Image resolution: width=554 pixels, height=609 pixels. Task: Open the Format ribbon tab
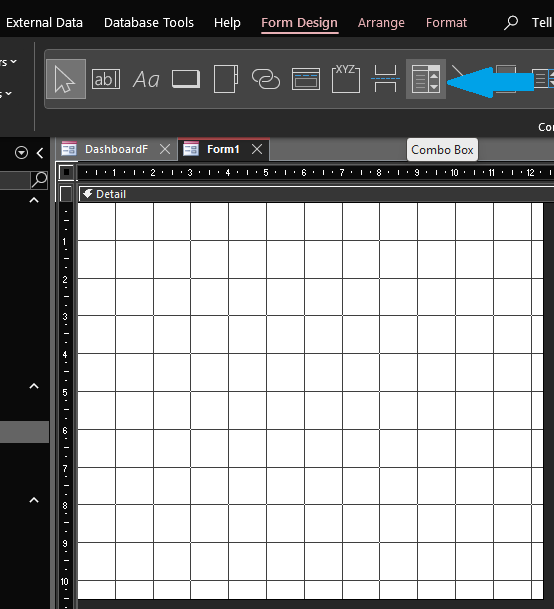point(446,23)
